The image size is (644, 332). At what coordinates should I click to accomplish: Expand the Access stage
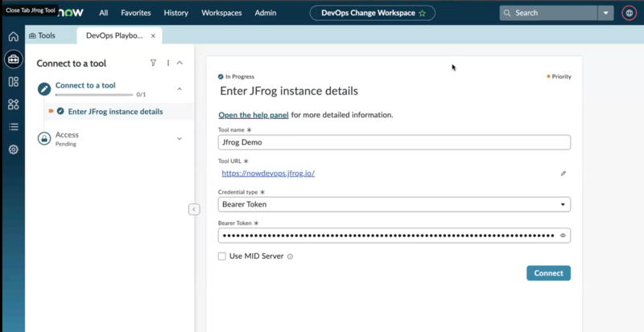pyautogui.click(x=180, y=139)
